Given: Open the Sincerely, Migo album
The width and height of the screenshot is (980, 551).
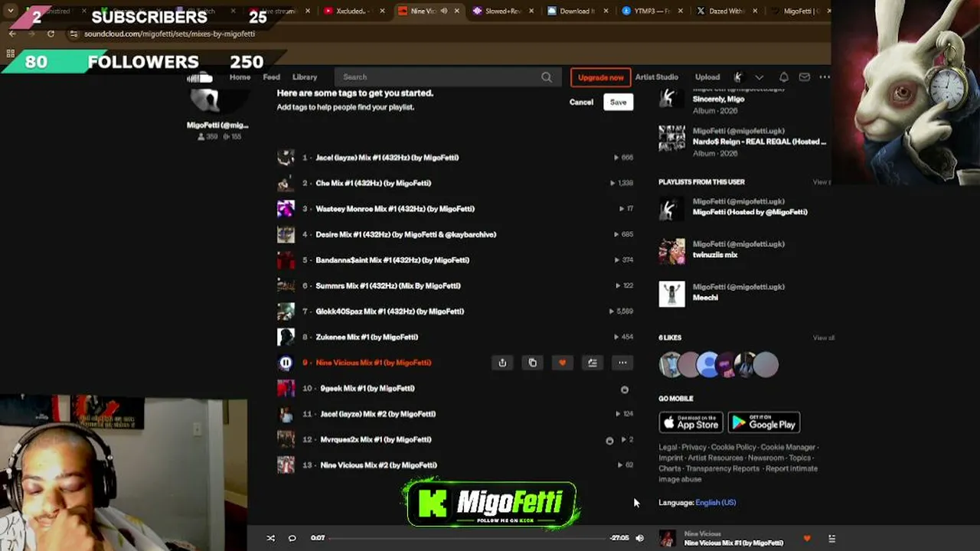Looking at the screenshot, I should pos(718,99).
